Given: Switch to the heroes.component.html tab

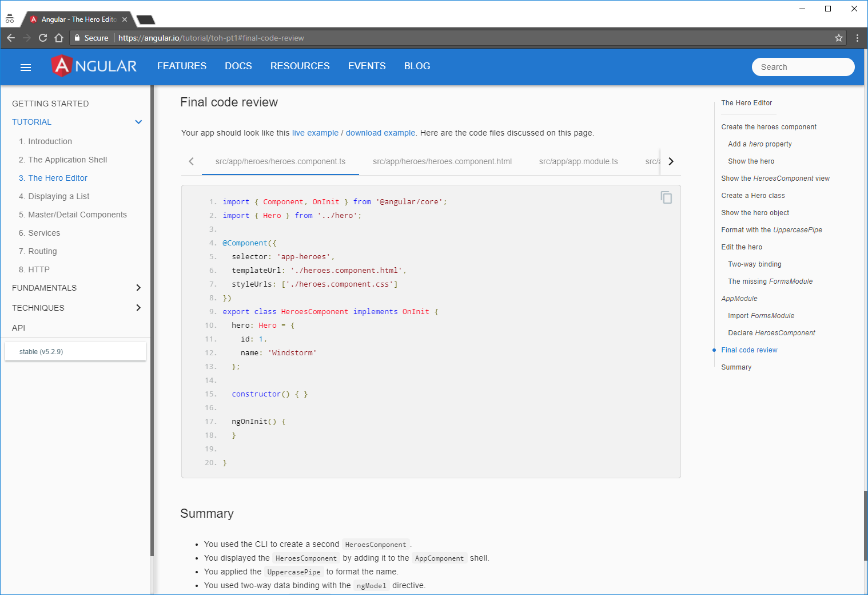Looking at the screenshot, I should click(441, 161).
